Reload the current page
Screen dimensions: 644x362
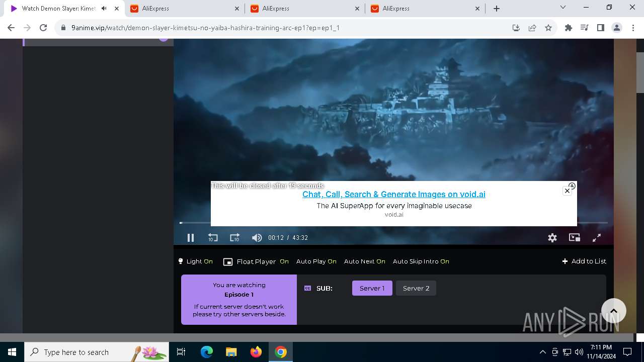tap(43, 28)
